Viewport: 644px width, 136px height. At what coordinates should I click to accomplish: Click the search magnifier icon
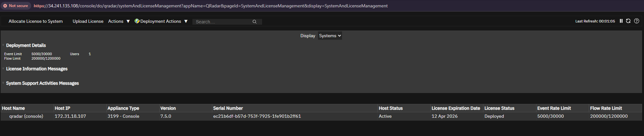[254, 22]
